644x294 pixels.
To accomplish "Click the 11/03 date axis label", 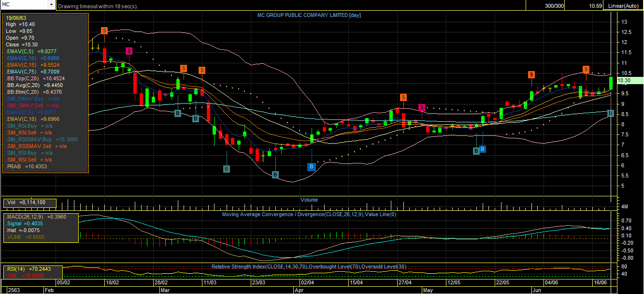I will (210, 282).
